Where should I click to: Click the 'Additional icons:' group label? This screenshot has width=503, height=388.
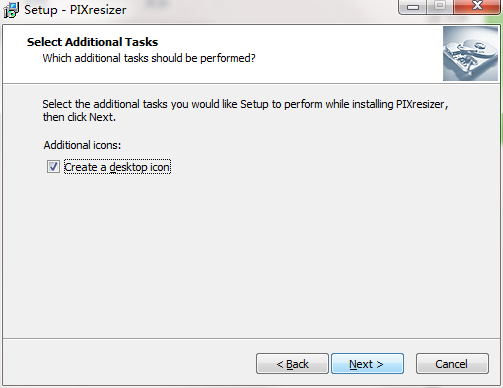click(x=82, y=145)
